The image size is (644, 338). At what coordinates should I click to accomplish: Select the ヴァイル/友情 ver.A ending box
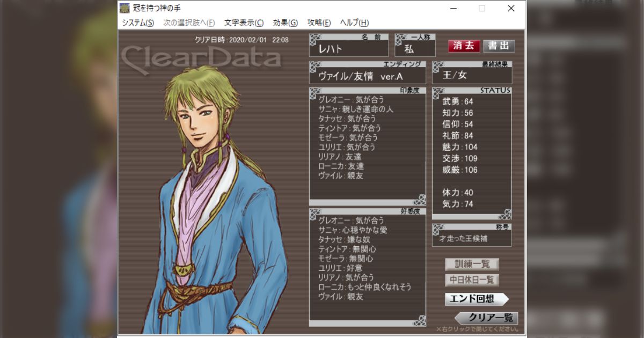coord(368,76)
